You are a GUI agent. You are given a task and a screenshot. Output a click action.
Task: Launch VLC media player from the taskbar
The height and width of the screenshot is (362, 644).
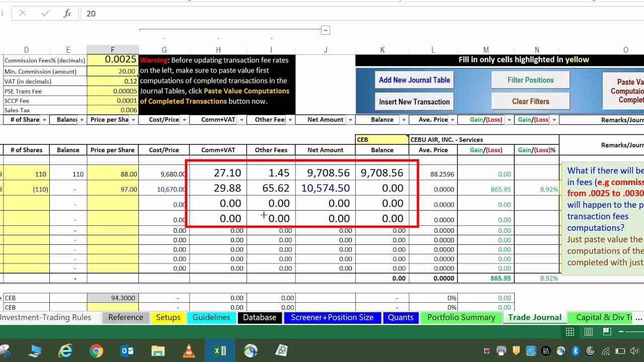tap(189, 350)
